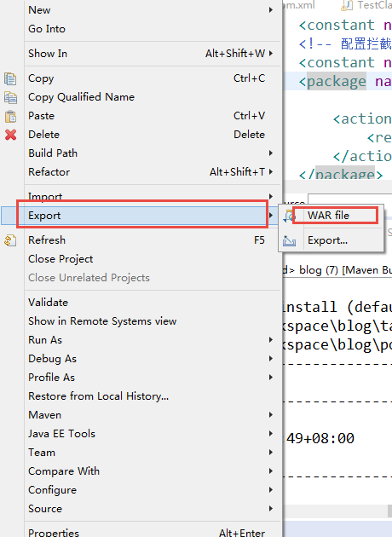Viewport: 392px width, 537px height.
Task: Select WAR file from Export submenu
Action: (x=328, y=216)
